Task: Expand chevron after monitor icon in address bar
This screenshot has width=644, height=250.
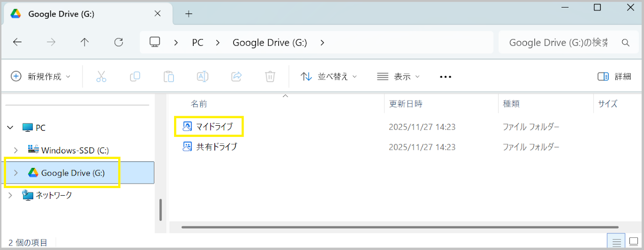Action: (x=176, y=43)
